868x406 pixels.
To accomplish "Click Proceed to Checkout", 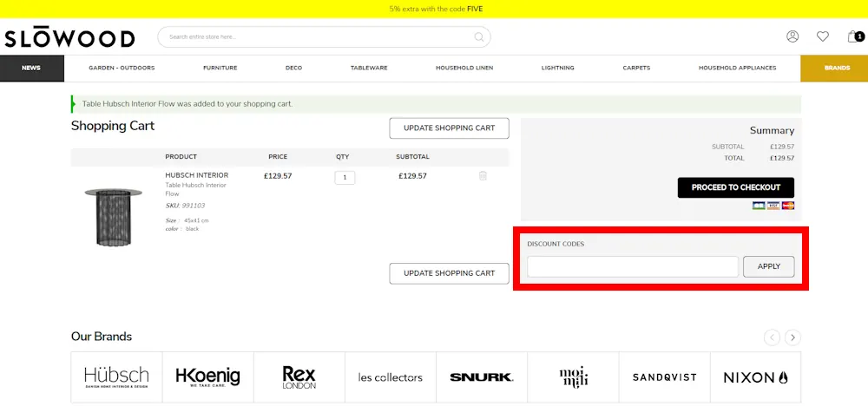I will tap(736, 187).
